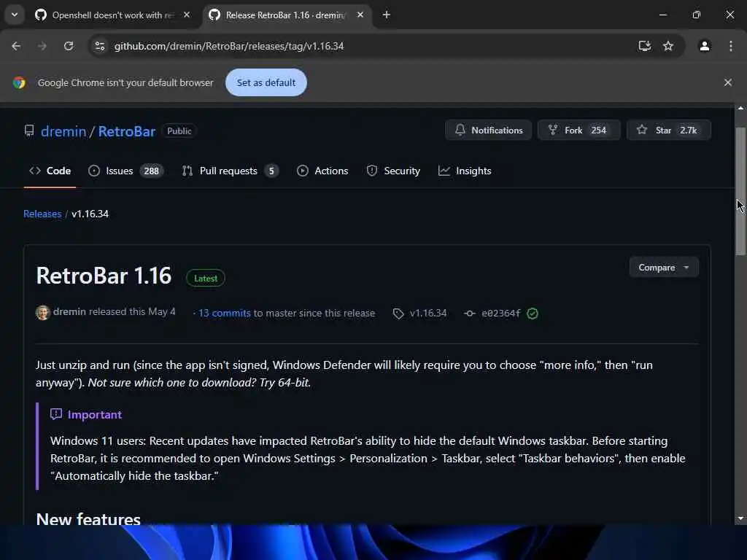Image resolution: width=747 pixels, height=560 pixels.
Task: Click the fork count 254
Action: click(x=598, y=130)
